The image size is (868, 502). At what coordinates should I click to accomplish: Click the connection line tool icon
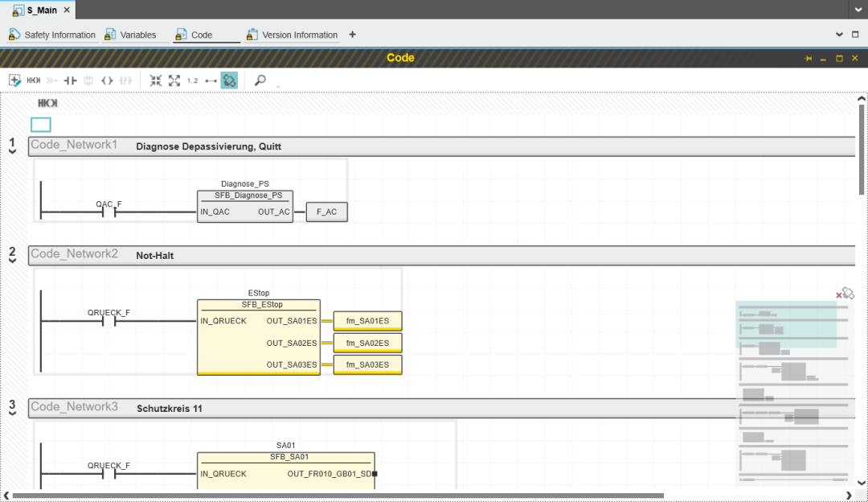pyautogui.click(x=211, y=80)
